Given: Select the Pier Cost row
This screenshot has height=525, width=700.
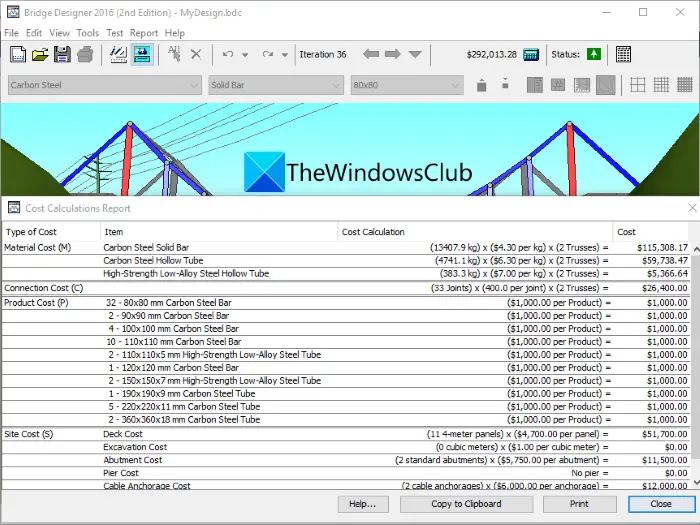Looking at the screenshot, I should 346,473.
